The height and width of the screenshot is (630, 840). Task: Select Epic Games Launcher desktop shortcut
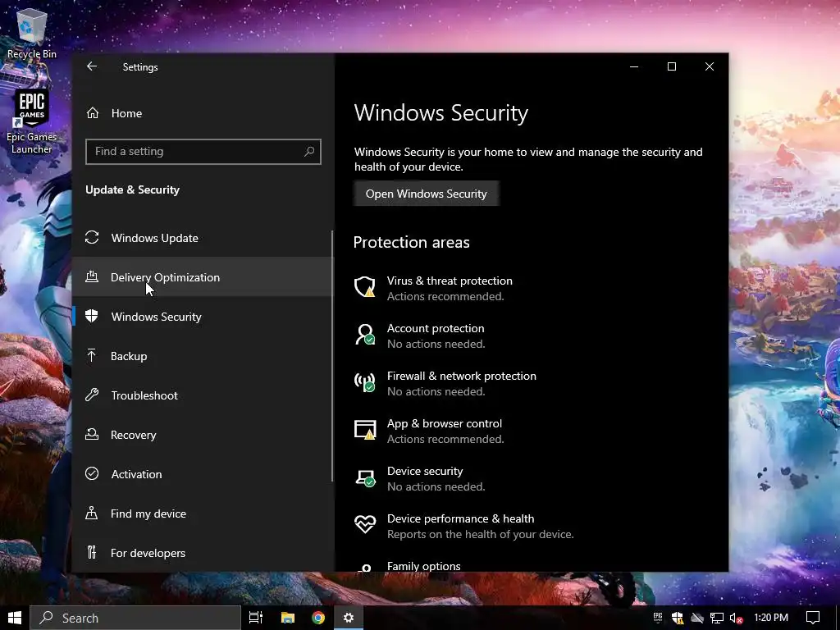pos(32,122)
